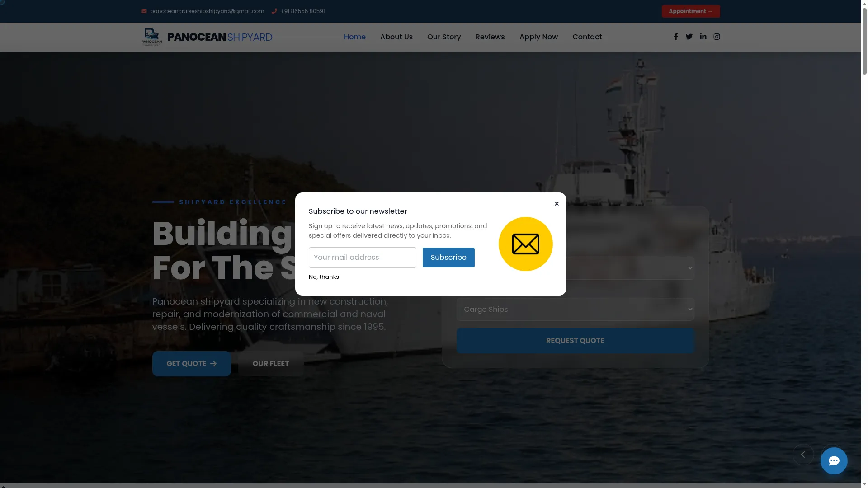Click the yellow mail envelope icon
The height and width of the screenshot is (488, 868).
(525, 244)
